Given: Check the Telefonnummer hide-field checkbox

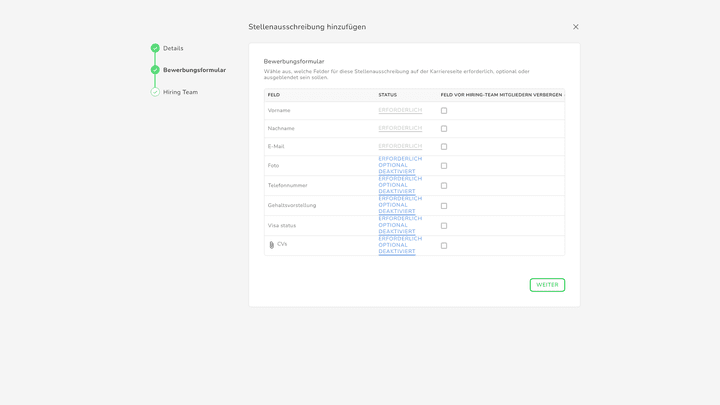Looking at the screenshot, I should click(444, 186).
